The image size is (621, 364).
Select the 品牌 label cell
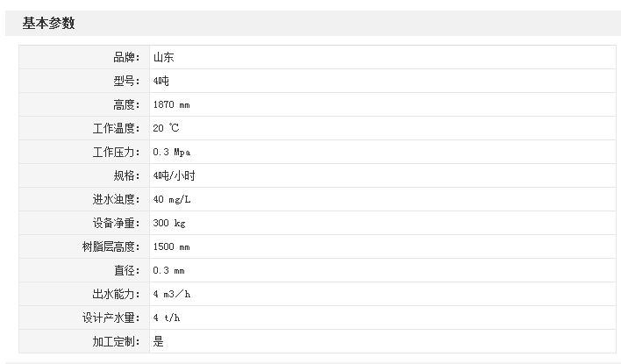(126, 58)
